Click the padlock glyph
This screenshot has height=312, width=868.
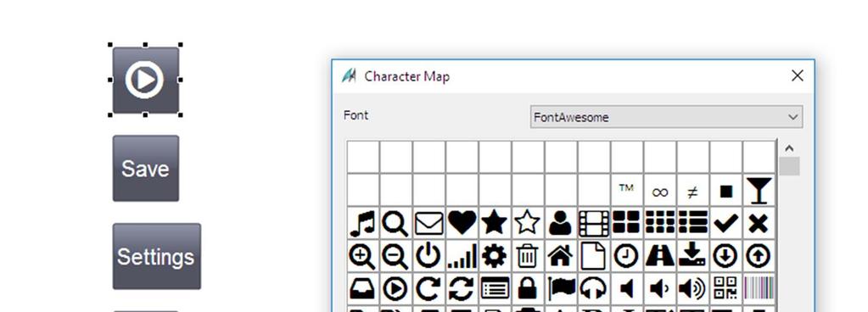pyautogui.click(x=528, y=289)
